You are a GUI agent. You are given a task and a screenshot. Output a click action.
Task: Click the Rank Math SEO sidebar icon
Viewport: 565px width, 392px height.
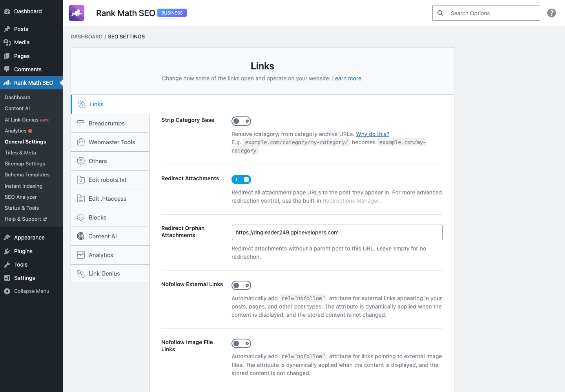7,83
